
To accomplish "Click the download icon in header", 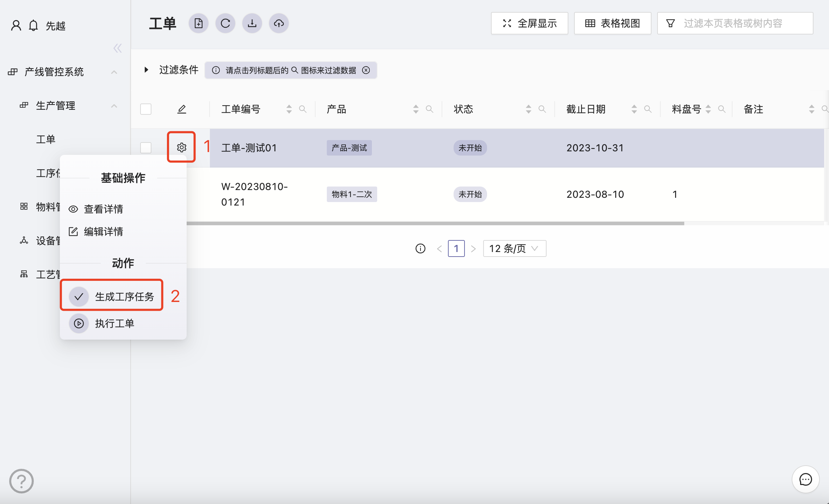I will [252, 24].
